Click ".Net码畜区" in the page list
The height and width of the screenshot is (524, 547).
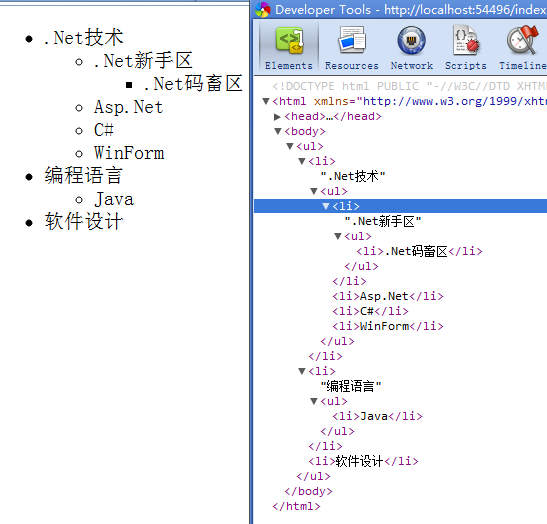click(x=193, y=84)
